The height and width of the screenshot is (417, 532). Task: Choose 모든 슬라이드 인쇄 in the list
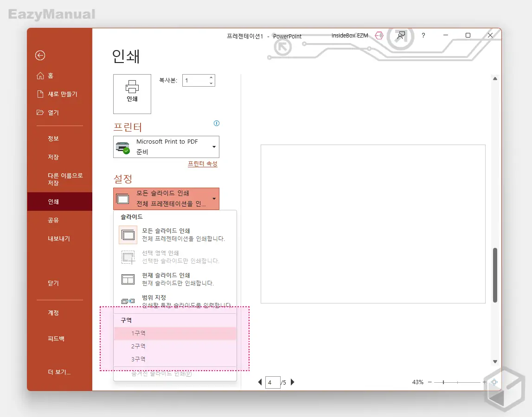(175, 234)
